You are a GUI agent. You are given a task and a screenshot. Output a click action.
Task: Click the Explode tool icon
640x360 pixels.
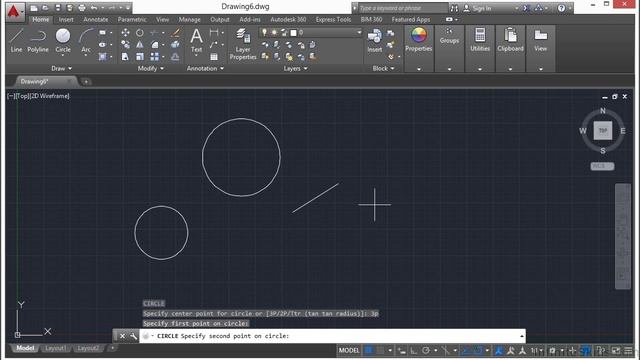point(175,44)
